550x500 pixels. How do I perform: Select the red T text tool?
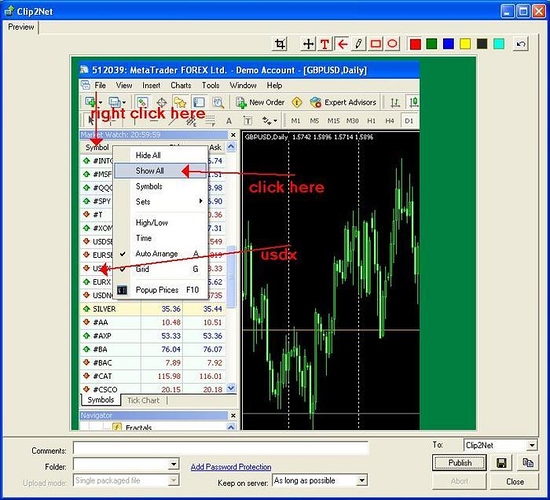point(325,44)
